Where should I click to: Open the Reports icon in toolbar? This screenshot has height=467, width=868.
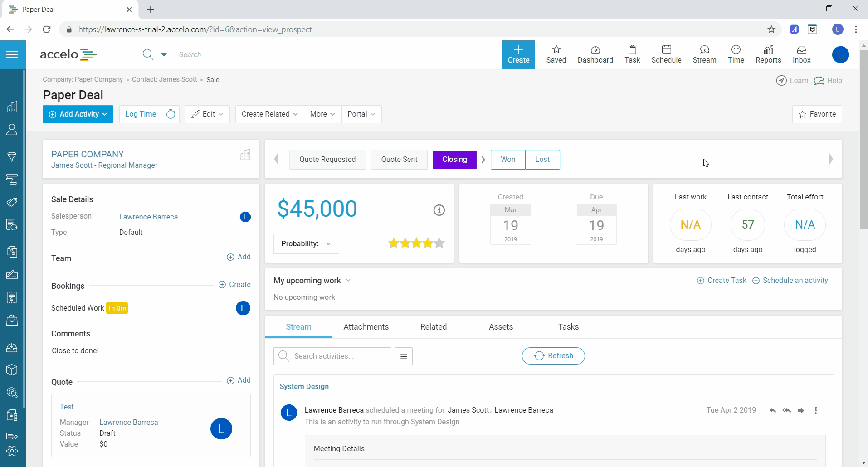(768, 54)
